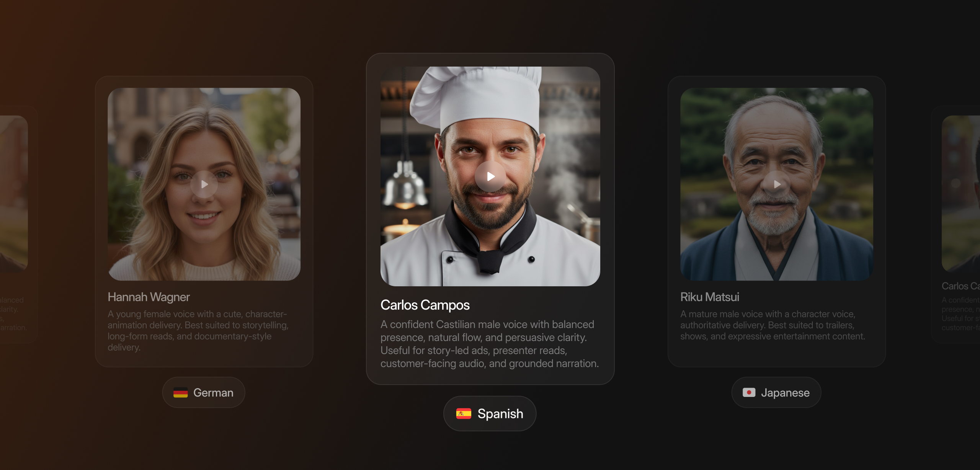Select the German language pill

click(204, 393)
